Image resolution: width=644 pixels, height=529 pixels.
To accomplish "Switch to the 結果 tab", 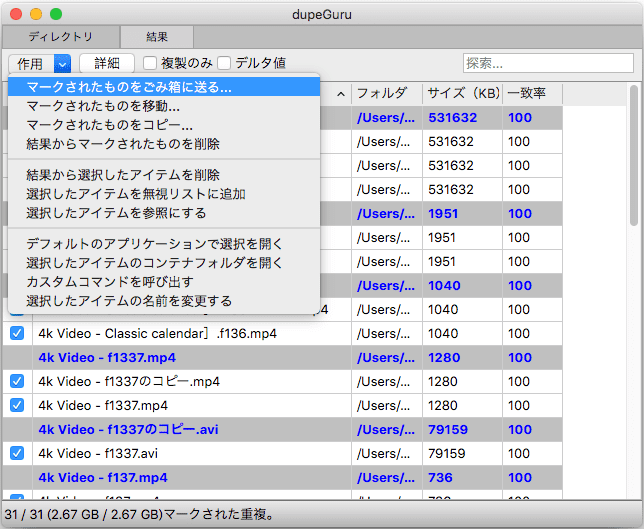I will 157,37.
